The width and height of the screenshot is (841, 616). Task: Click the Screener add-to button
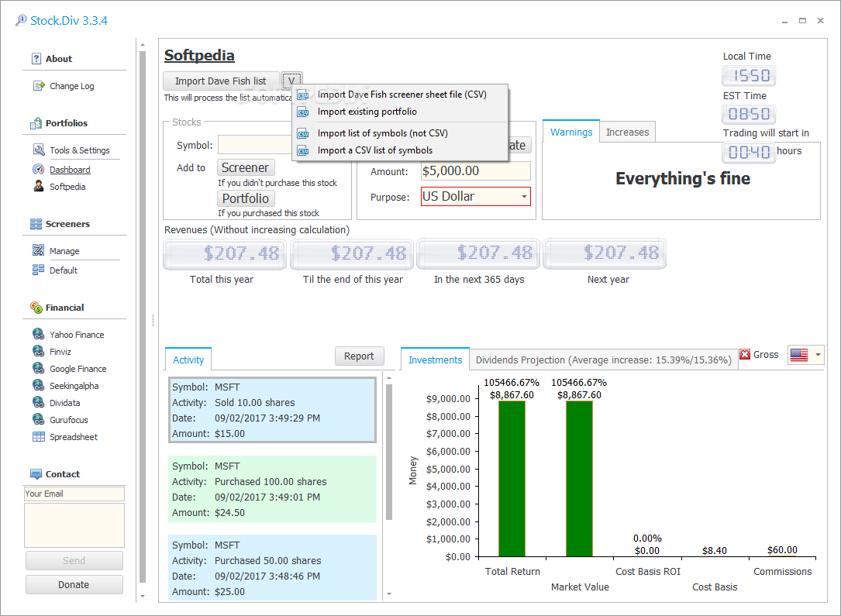tap(246, 168)
